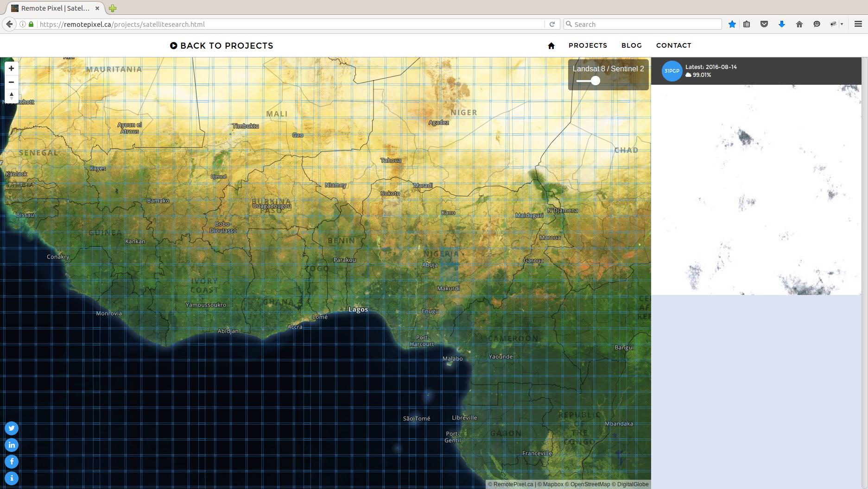Image resolution: width=868 pixels, height=489 pixels.
Task: Reset map bearing with compass button
Action: 11,96
